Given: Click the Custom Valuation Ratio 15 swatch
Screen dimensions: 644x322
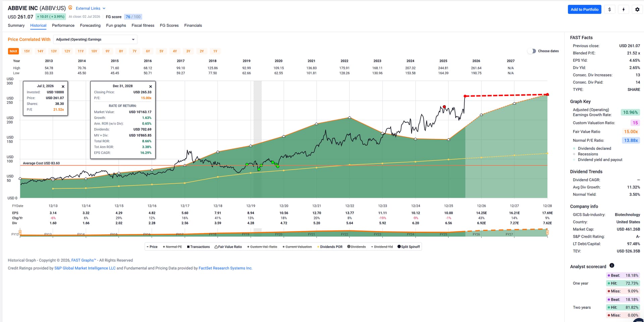Looking at the screenshot, I should tap(635, 123).
